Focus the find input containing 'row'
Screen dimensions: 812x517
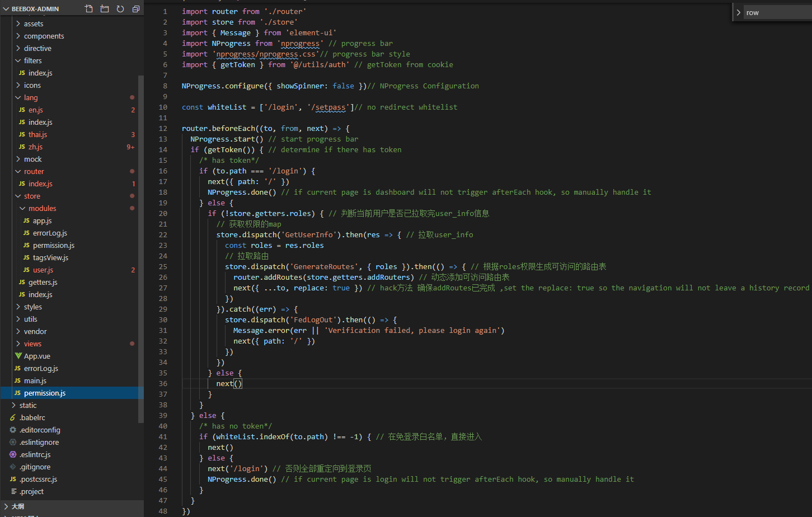click(778, 12)
